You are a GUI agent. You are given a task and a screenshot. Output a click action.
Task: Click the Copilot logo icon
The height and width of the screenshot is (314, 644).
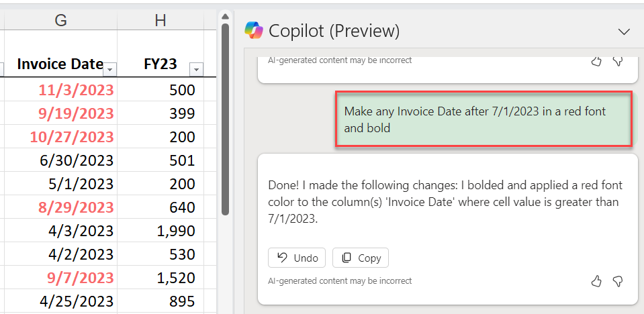(253, 31)
